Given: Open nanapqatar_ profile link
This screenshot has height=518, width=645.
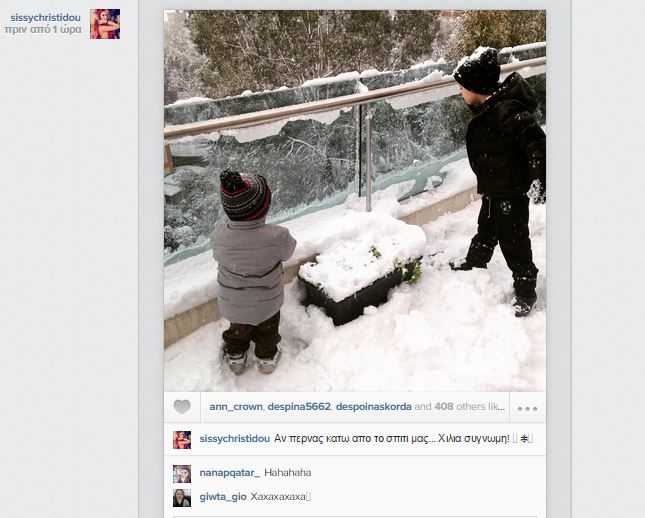Looking at the screenshot, I should click(230, 473).
